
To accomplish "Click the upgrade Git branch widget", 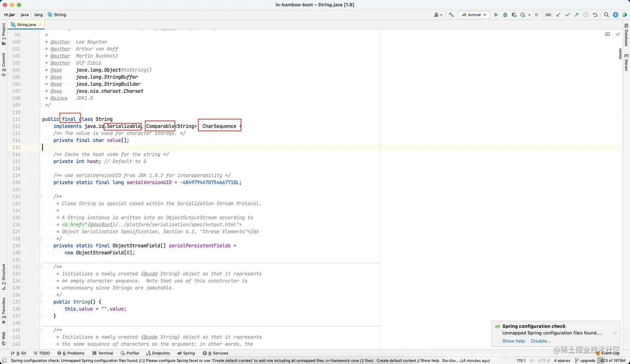I will pyautogui.click(x=585, y=361).
